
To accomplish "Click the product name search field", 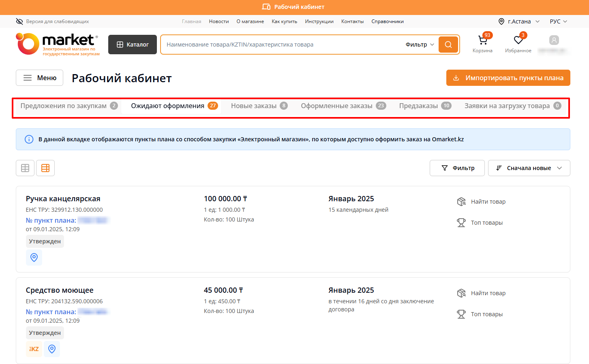I will (x=280, y=45).
